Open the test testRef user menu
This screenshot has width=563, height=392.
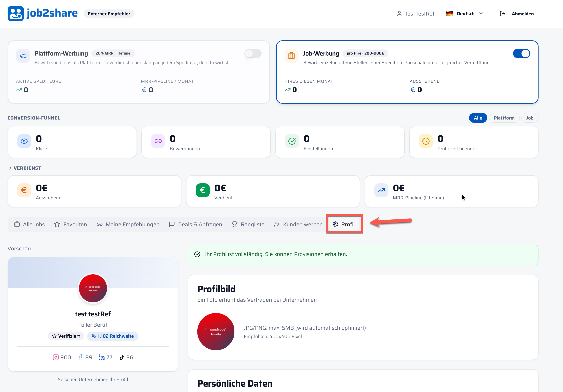coord(416,14)
